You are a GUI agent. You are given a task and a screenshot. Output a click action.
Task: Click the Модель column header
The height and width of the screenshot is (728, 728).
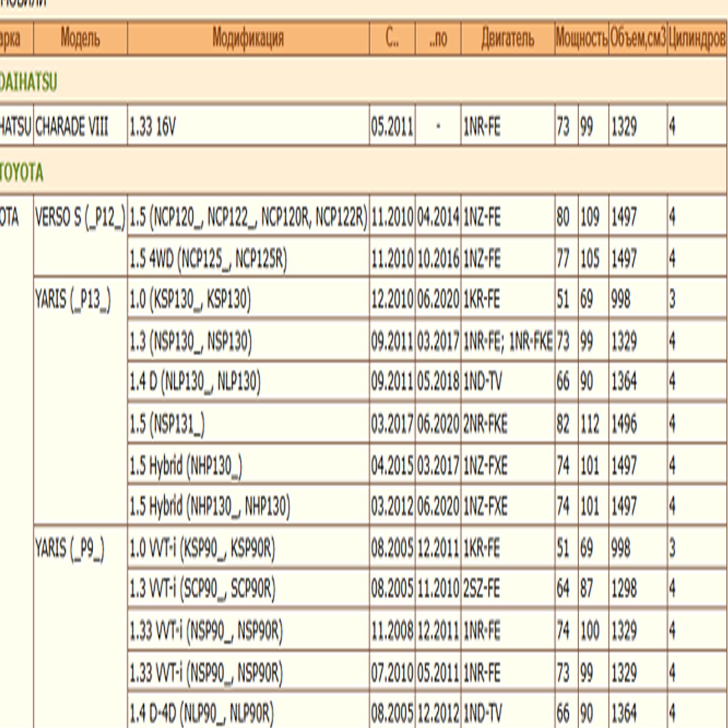point(80,38)
